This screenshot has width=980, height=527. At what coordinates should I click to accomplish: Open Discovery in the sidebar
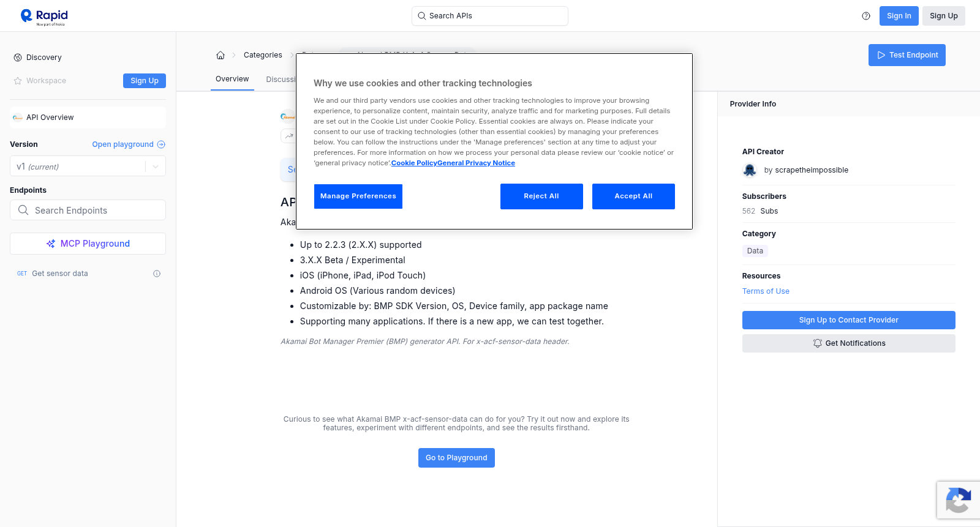point(44,58)
